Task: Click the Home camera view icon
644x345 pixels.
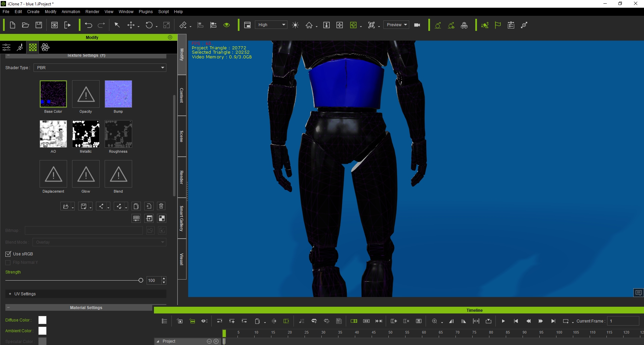Action: point(309,25)
